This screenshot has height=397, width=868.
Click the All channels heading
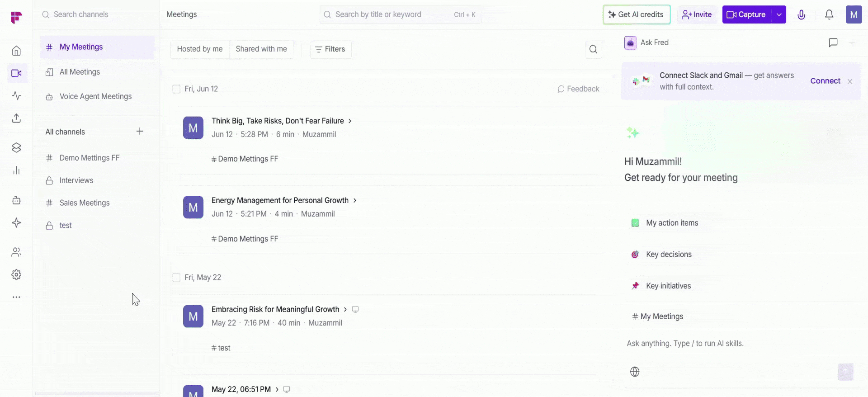click(65, 132)
